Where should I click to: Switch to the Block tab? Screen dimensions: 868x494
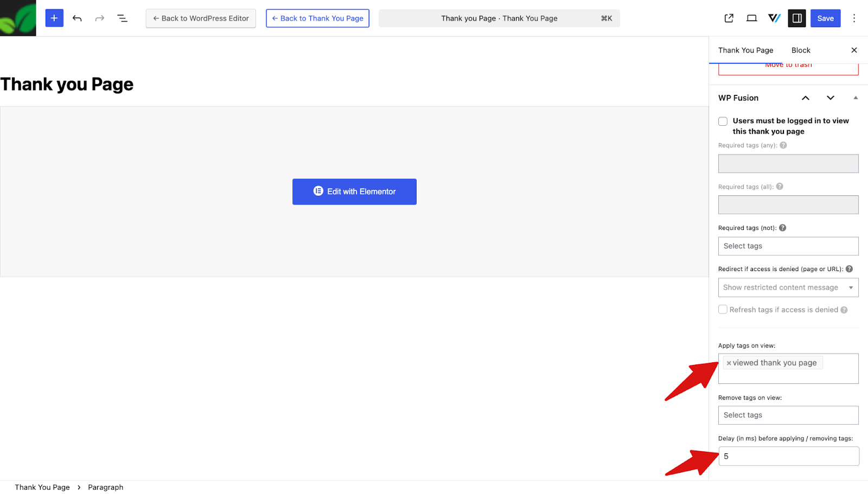click(x=800, y=50)
